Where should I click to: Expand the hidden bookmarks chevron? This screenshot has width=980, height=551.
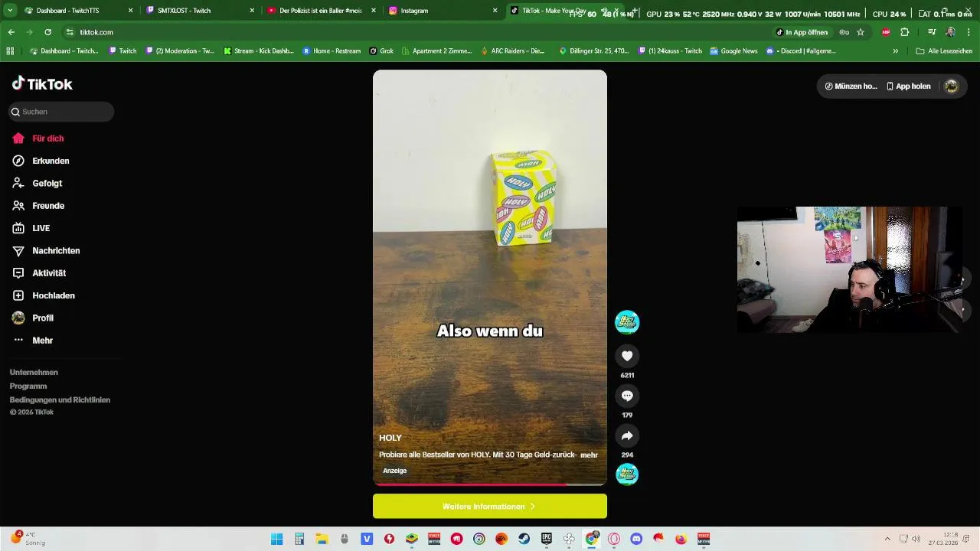click(x=896, y=51)
